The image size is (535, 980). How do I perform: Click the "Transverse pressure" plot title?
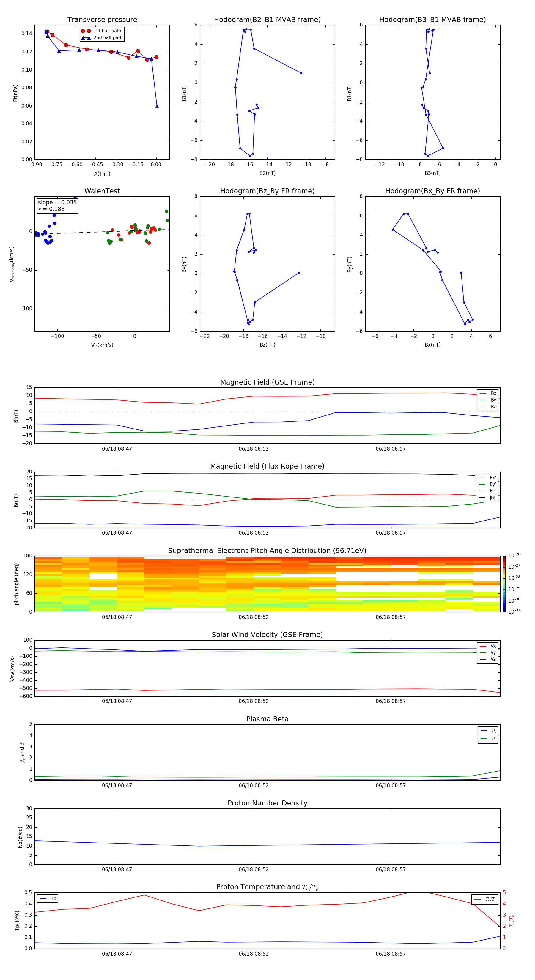(x=102, y=20)
